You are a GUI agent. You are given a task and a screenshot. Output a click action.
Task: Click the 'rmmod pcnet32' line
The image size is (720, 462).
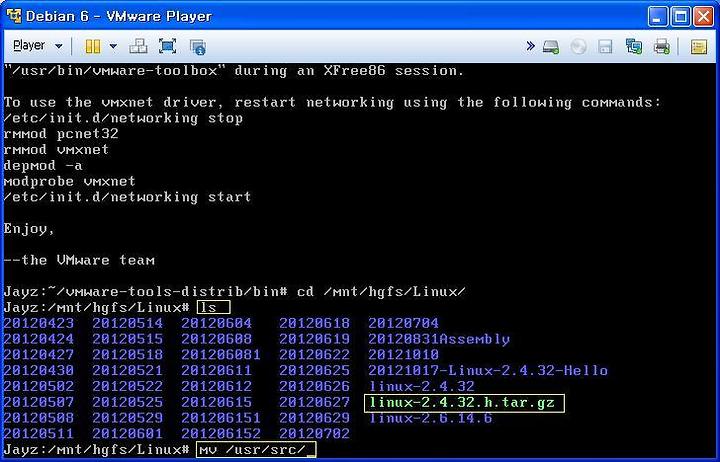(x=61, y=134)
